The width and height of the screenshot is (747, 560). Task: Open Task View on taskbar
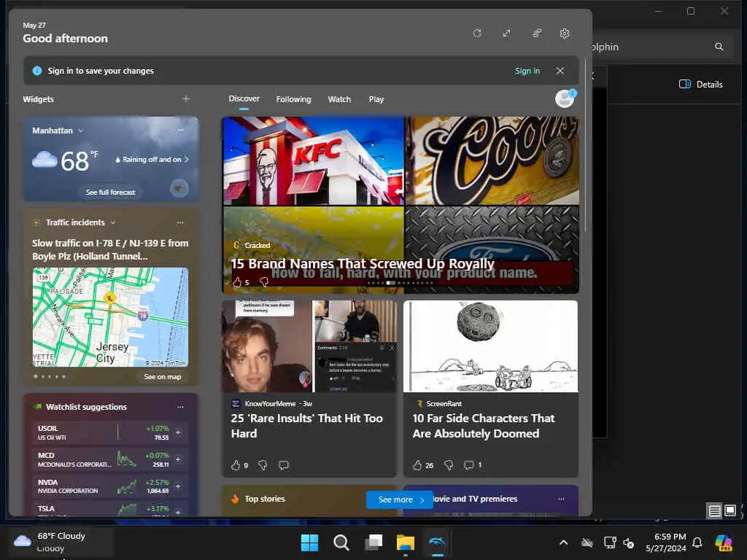coord(373,542)
